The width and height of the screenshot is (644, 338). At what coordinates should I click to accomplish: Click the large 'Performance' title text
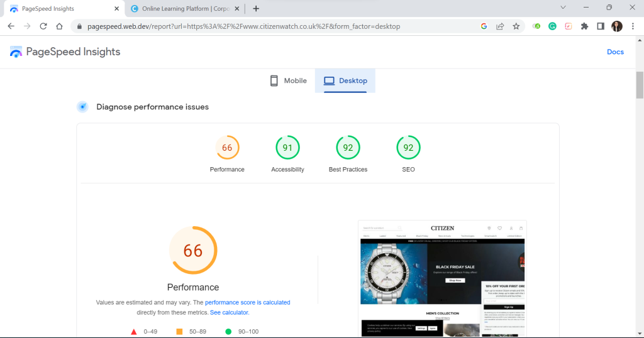193,287
